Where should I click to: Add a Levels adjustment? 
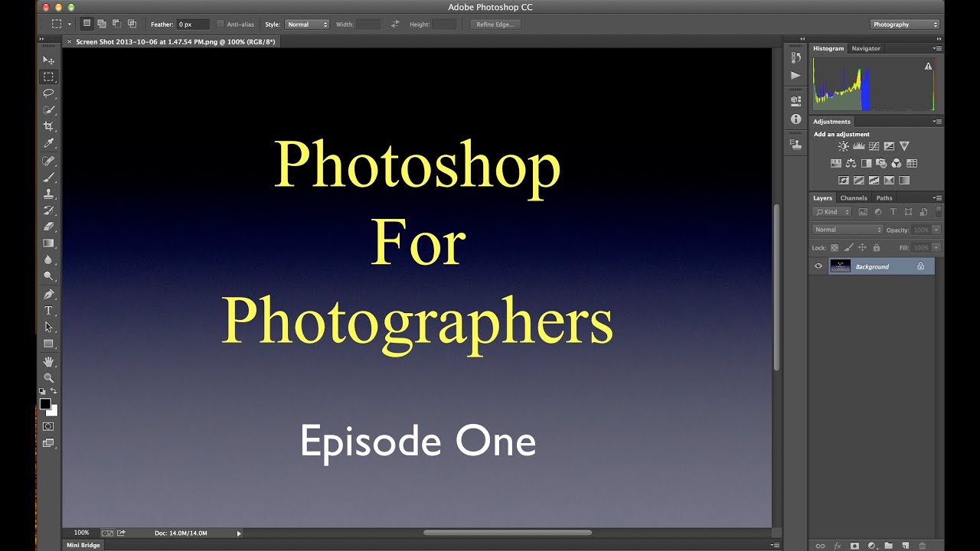(858, 146)
